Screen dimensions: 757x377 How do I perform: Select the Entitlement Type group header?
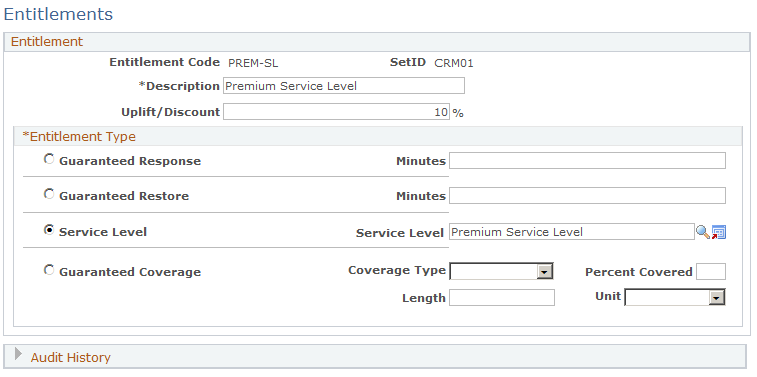(79, 137)
